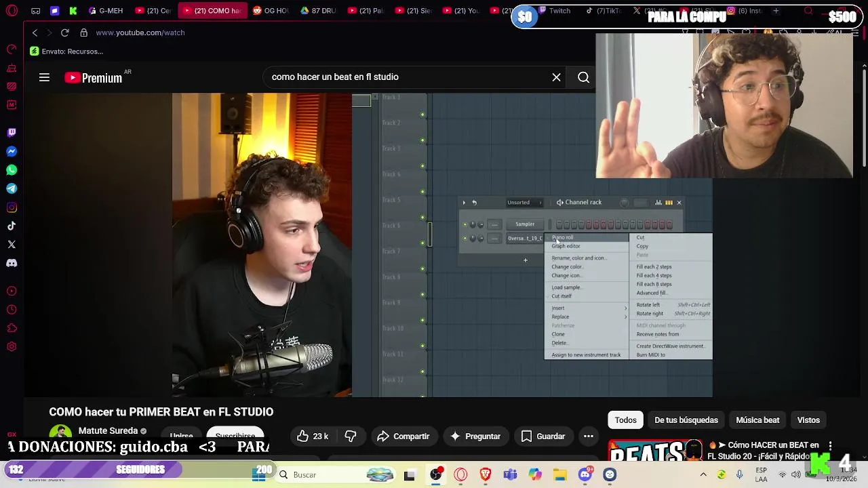Toggle the first step of the Sampler row
Image resolution: width=868 pixels, height=488 pixels.
pos(559,225)
